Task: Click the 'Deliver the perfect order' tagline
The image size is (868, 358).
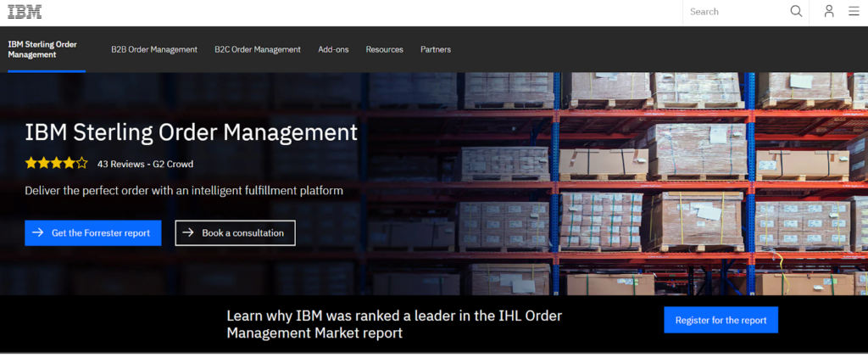Action: 184,191
